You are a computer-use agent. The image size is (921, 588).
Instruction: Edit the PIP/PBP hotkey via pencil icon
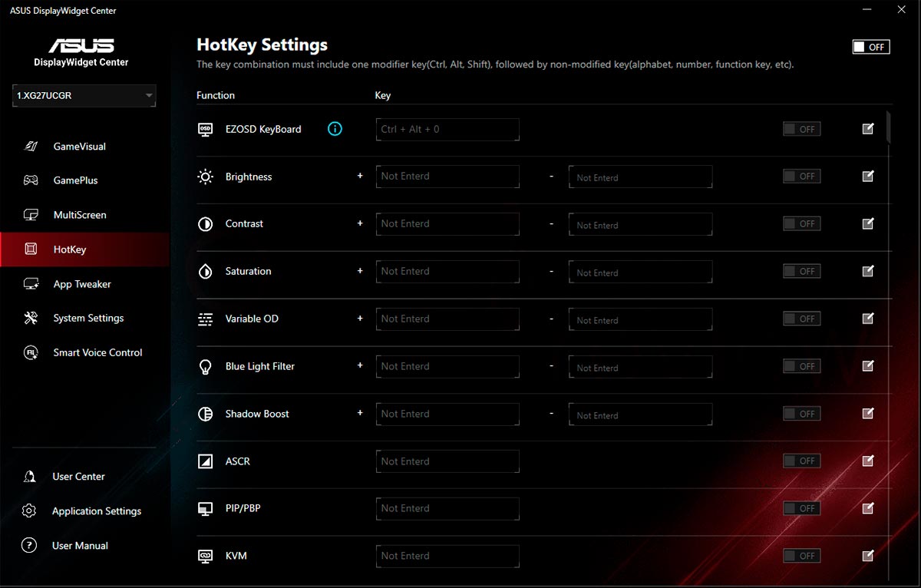click(x=868, y=508)
